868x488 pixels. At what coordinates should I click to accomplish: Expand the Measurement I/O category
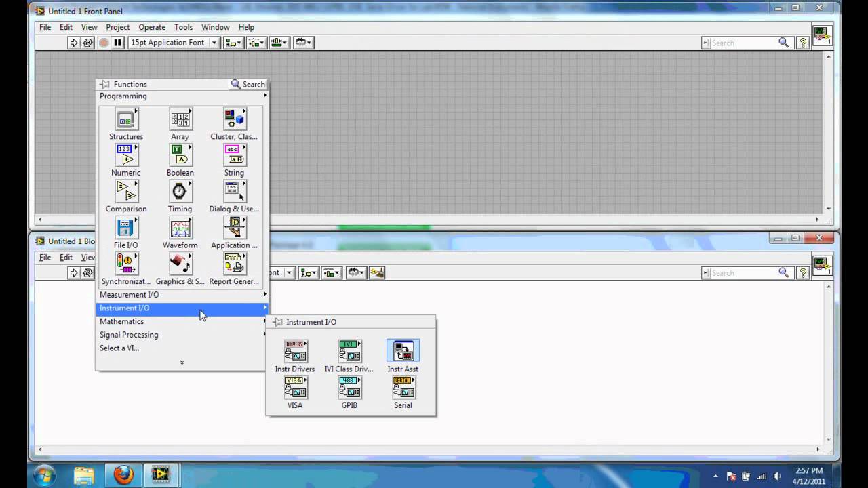point(183,295)
